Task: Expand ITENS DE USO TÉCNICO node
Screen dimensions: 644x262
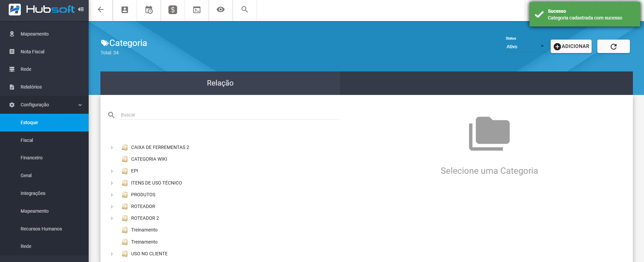Action: (112, 183)
